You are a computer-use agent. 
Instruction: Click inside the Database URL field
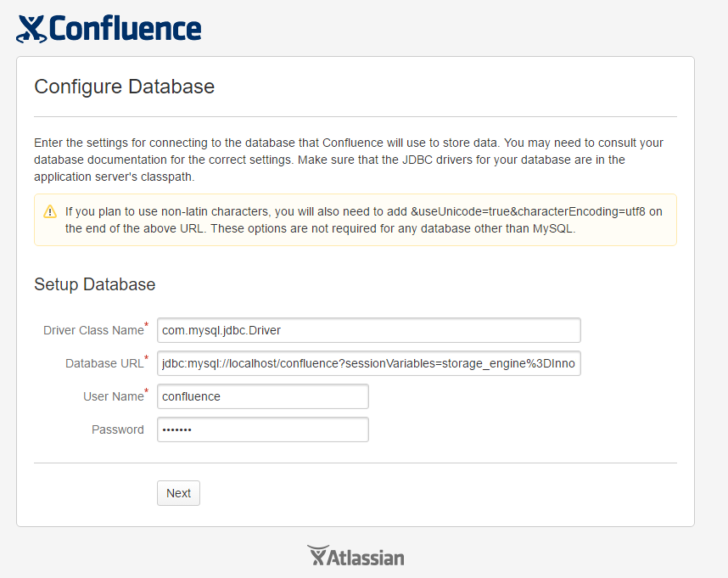[368, 363]
